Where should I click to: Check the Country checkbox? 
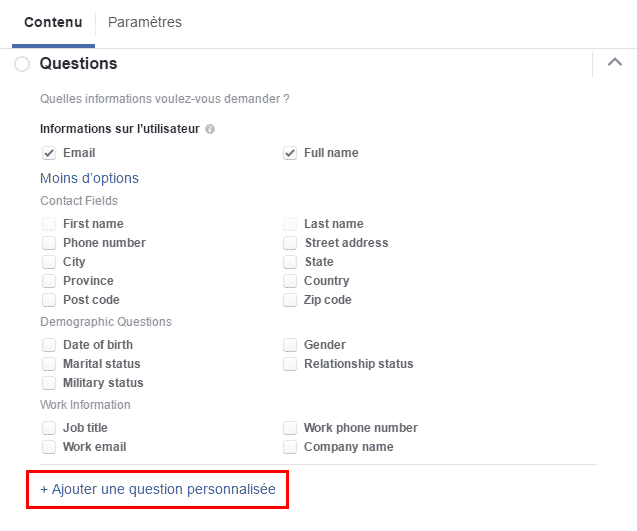click(290, 281)
